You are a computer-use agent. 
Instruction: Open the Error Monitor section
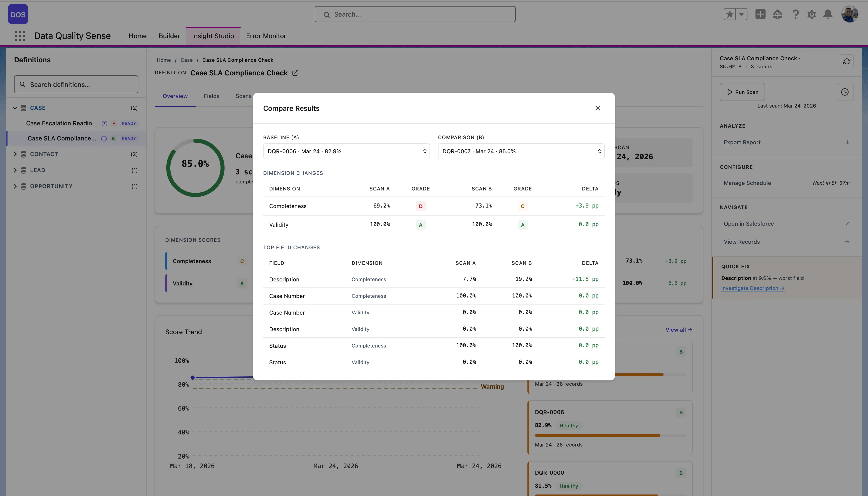point(266,36)
